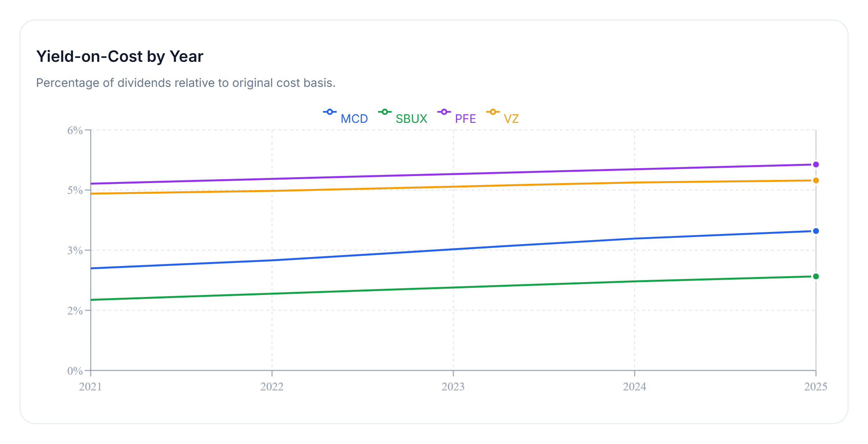
Task: Click the green SBUX legend marker icon
Action: 385,112
